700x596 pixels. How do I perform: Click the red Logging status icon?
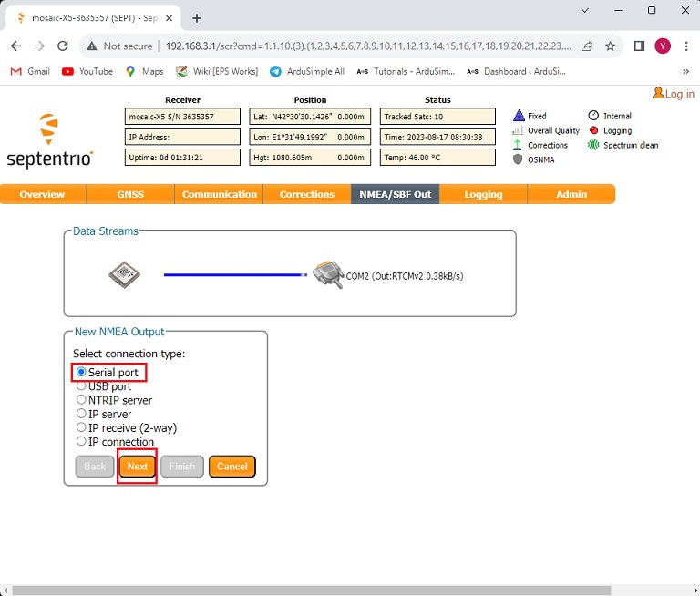tap(593, 130)
